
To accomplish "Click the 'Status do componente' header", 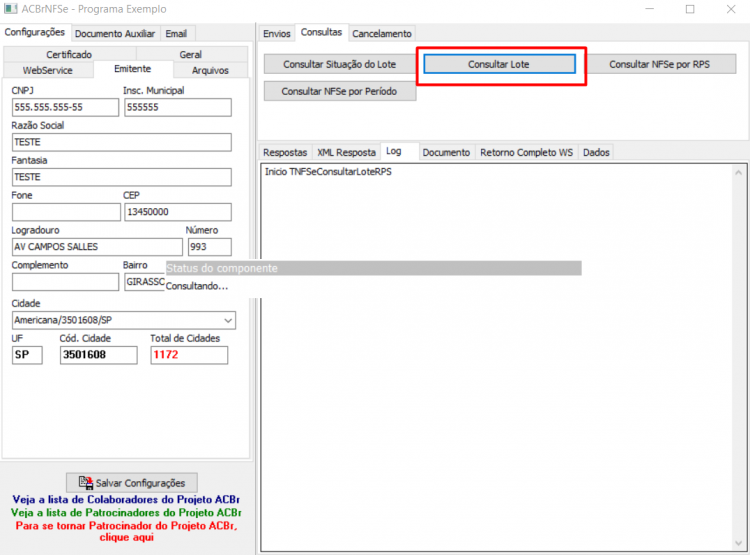I will [374, 268].
